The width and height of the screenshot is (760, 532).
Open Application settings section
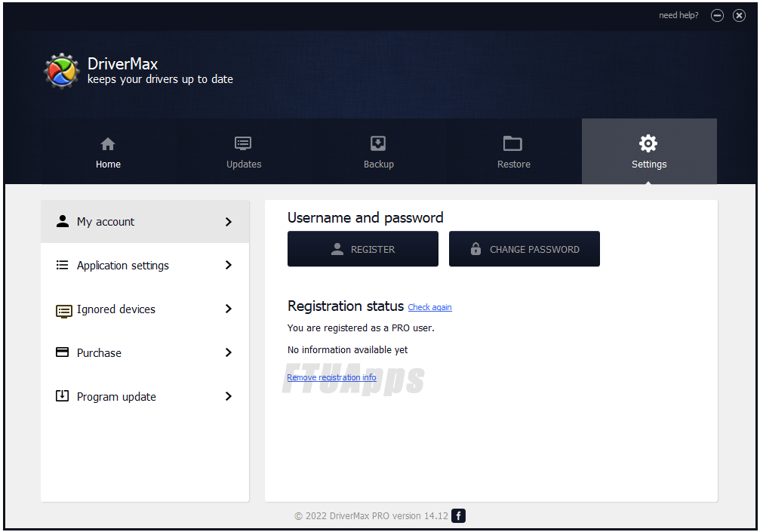(x=145, y=265)
